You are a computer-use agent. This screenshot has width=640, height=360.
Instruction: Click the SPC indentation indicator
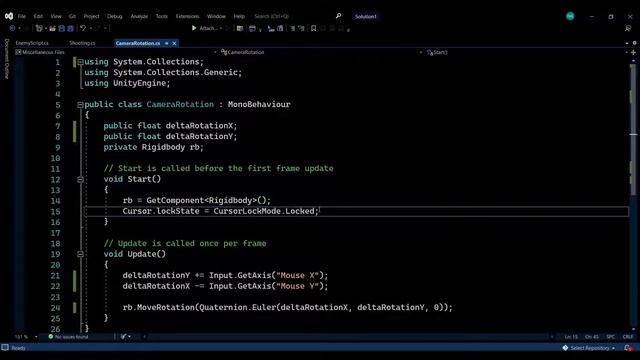[610, 337]
